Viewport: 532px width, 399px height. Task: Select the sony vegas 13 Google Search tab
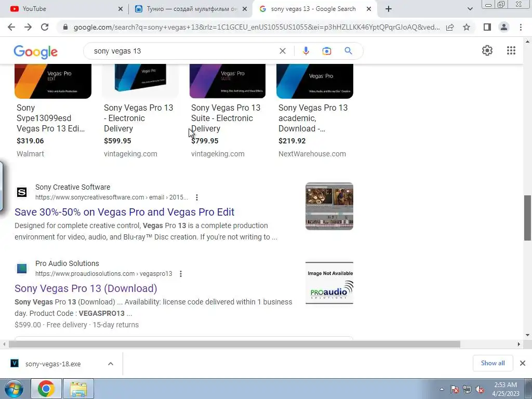tap(314, 9)
